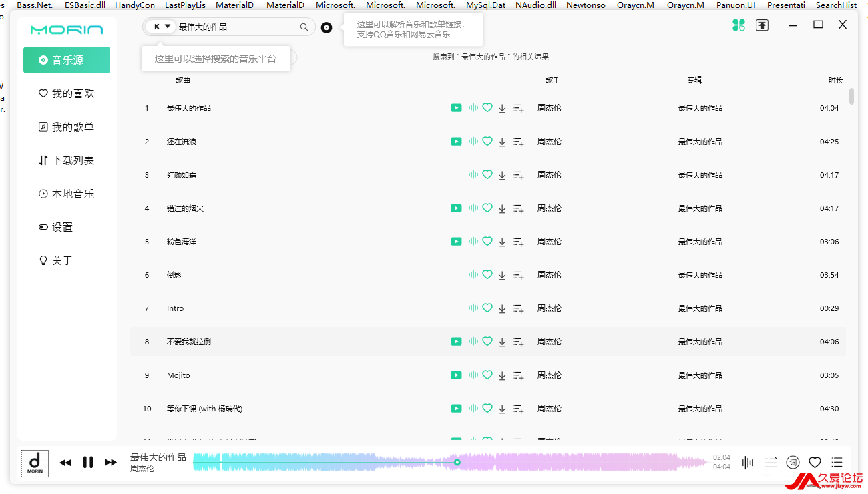The width and height of the screenshot is (868, 494).
Task: Click the search magnifier icon
Action: (304, 27)
